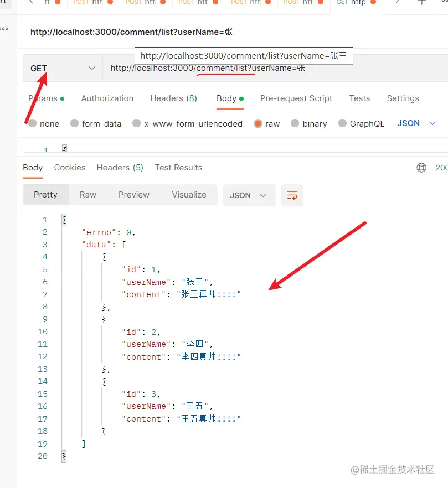Select the raw body radio button
Image resolution: width=448 pixels, height=488 pixels.
point(258,123)
